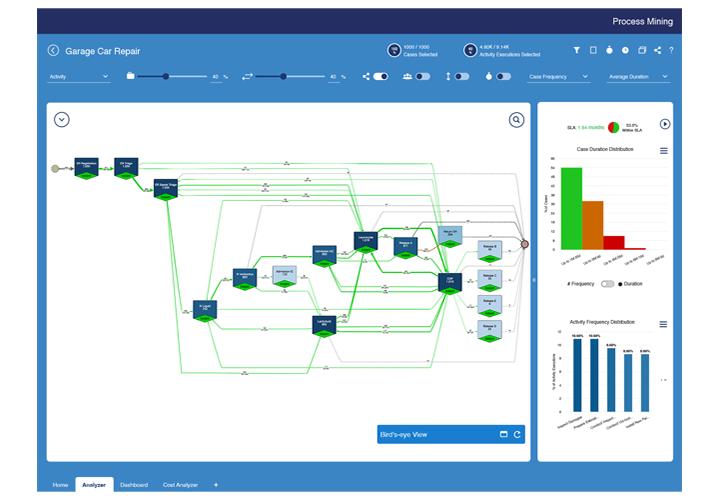Click the Activity Frequency Distribution title
The width and height of the screenshot is (719, 500).
602,322
